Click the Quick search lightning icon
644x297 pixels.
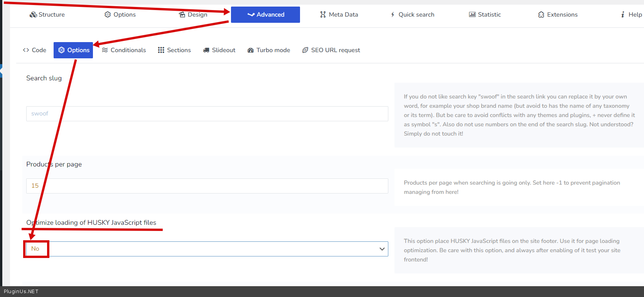click(393, 15)
